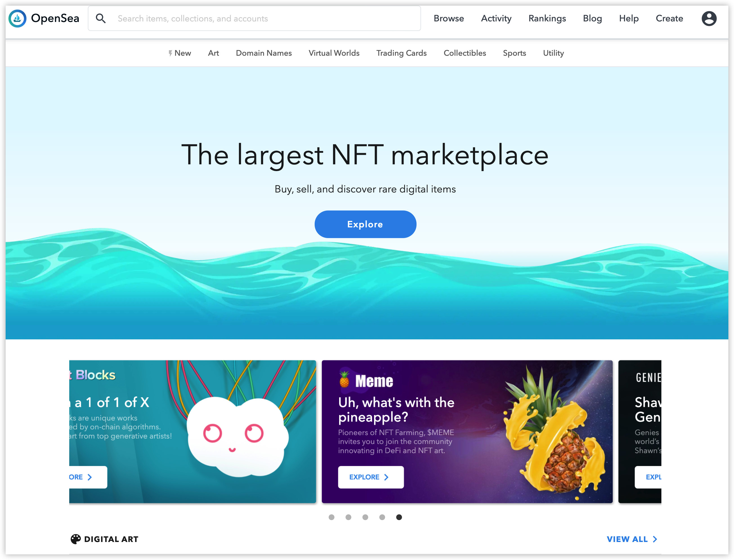Select the Art category
This screenshot has width=734, height=560.
[x=213, y=53]
